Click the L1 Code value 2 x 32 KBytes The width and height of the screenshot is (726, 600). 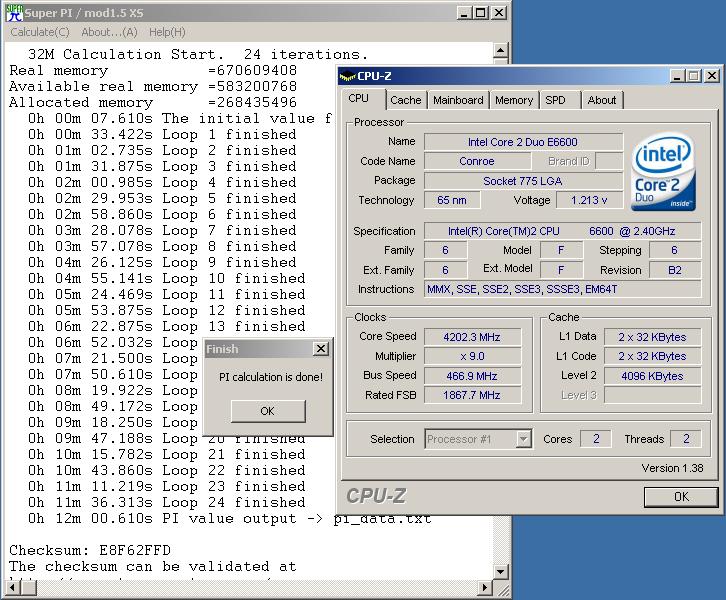click(x=652, y=356)
